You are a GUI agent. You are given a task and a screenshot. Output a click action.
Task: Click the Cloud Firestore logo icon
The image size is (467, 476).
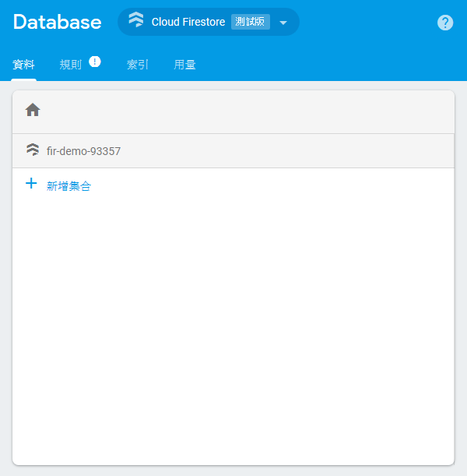tap(136, 19)
